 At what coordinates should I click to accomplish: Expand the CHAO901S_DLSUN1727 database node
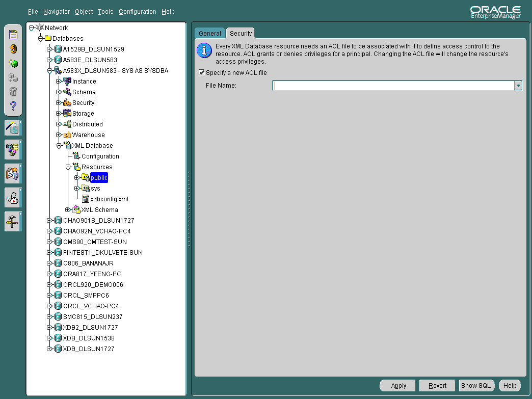(50, 220)
